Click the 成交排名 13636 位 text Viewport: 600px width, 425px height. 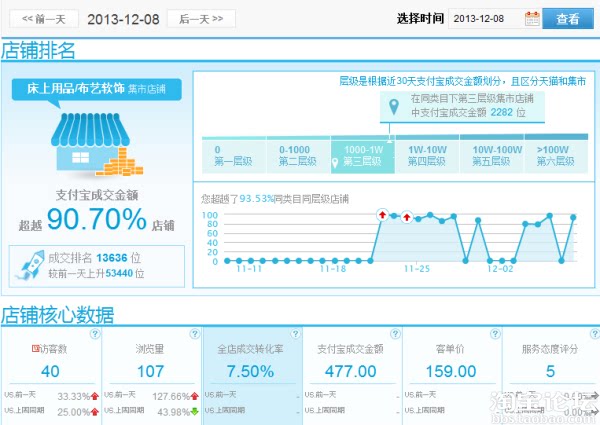pyautogui.click(x=94, y=258)
